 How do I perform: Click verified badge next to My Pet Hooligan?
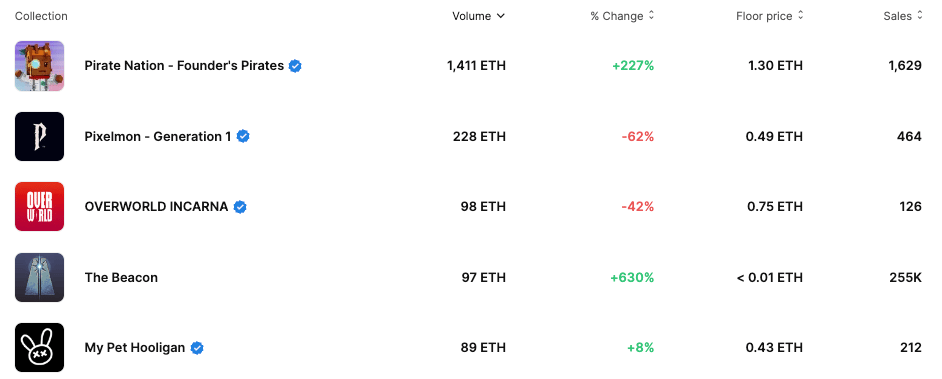tap(197, 348)
